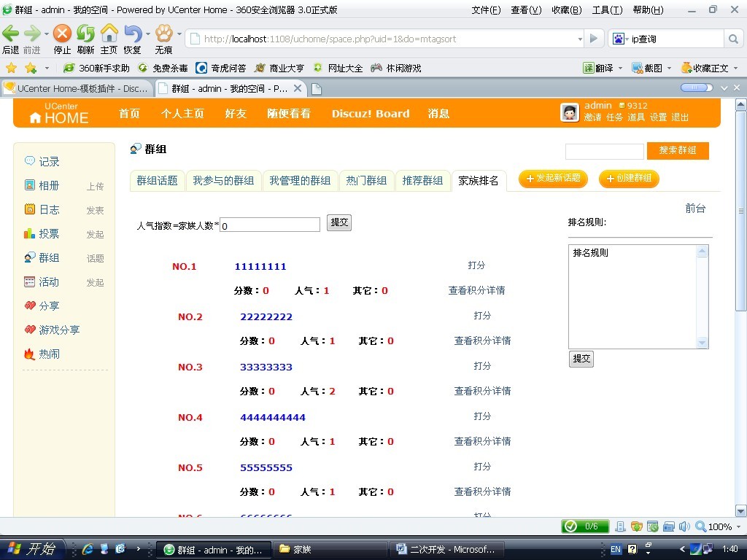Open the Back/Forward history dropdown arrow
This screenshot has height=560, width=747.
click(46, 34)
